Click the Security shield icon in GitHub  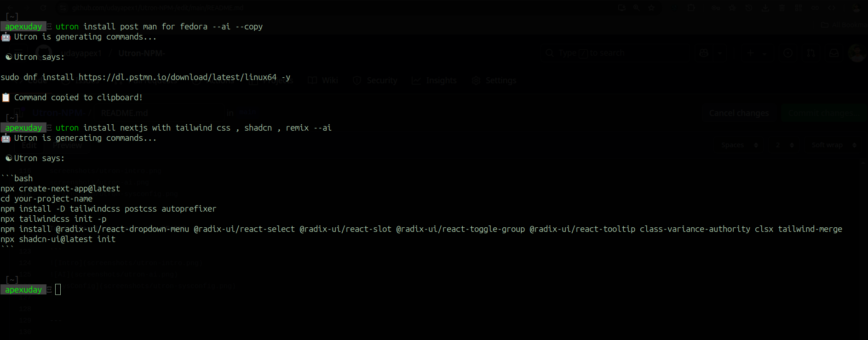point(356,81)
